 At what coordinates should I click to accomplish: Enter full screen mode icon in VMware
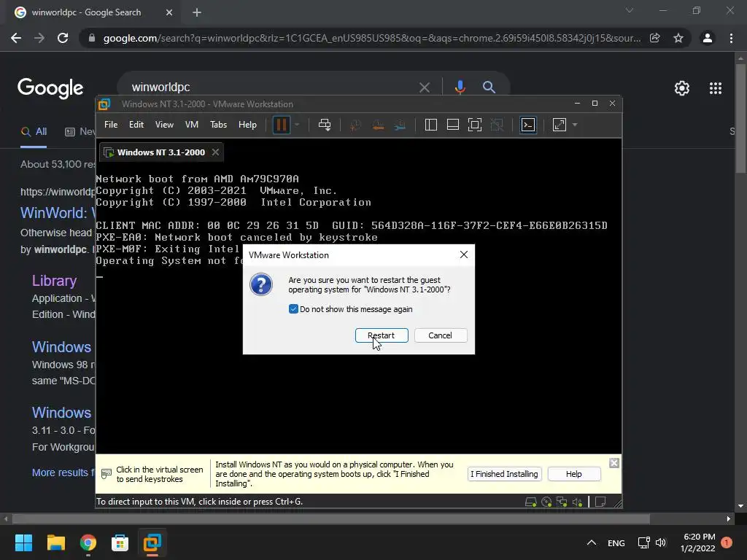(474, 125)
